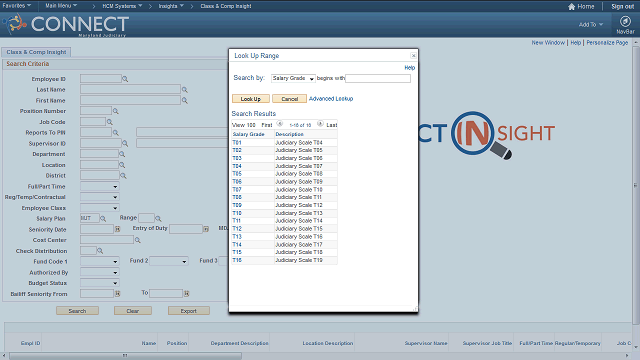Click the Look Up button
Viewport: 640px width, 360px height.
click(251, 99)
